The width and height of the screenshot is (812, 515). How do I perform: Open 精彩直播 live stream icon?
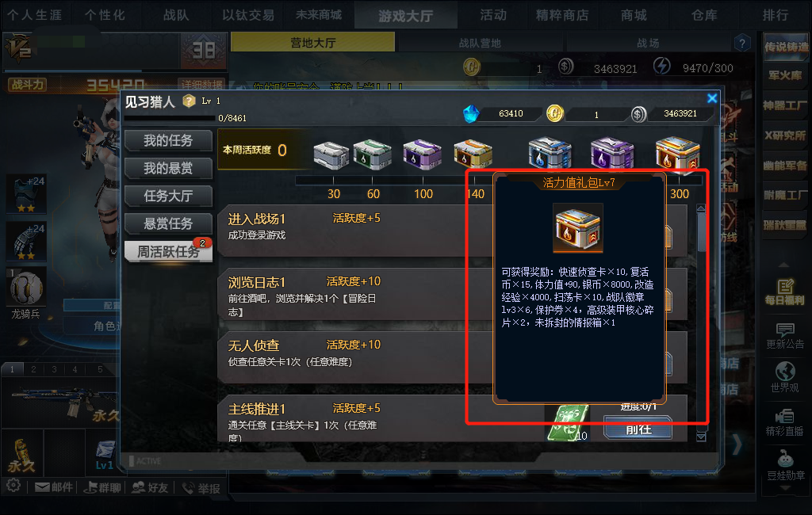tap(784, 422)
